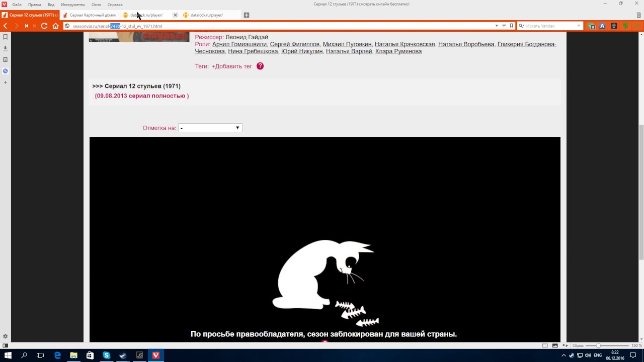Open Windows Start menu

[8, 355]
